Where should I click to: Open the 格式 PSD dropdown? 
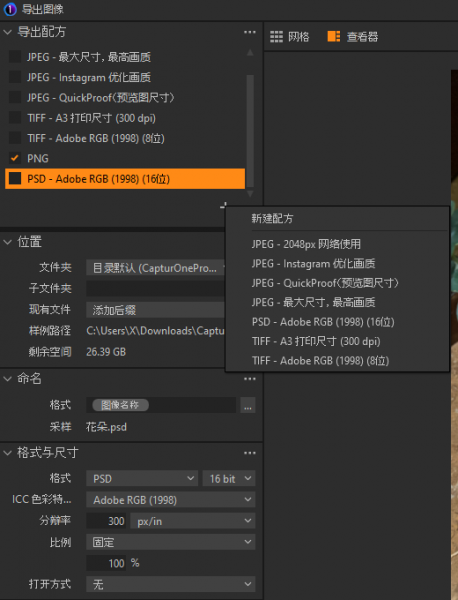click(142, 478)
